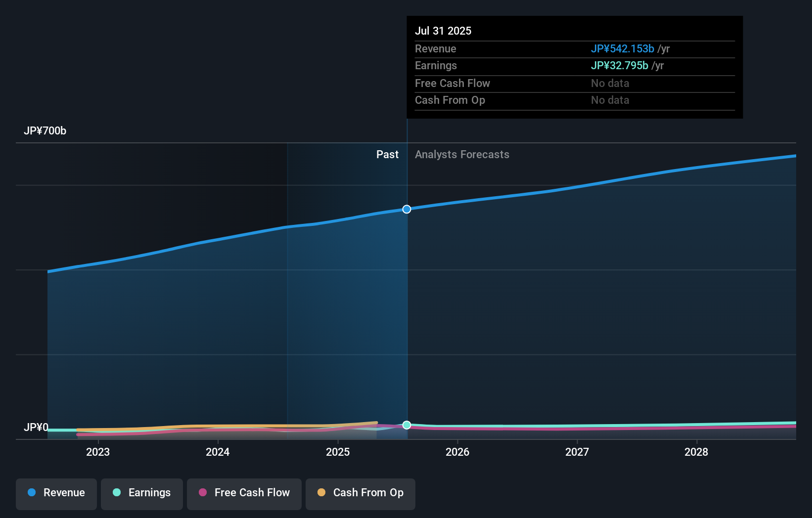Select the Analysts Forecasts section label
The height and width of the screenshot is (518, 812).
coord(462,154)
